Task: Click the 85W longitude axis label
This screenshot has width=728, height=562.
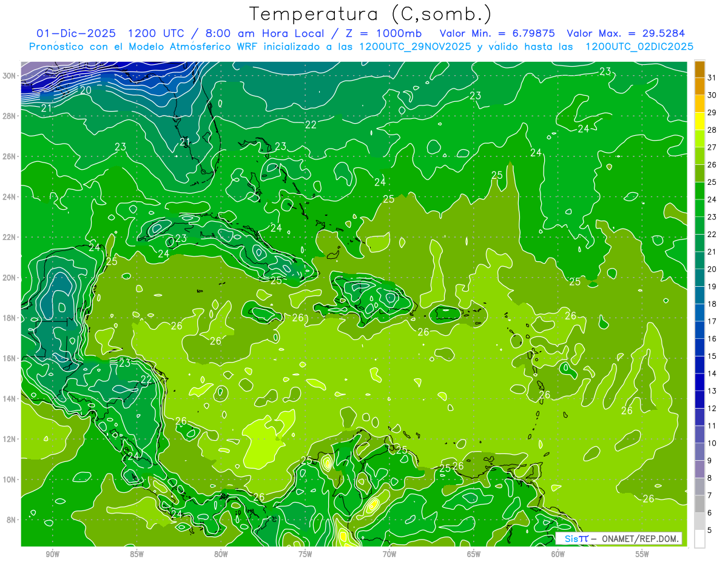Action: coord(136,555)
